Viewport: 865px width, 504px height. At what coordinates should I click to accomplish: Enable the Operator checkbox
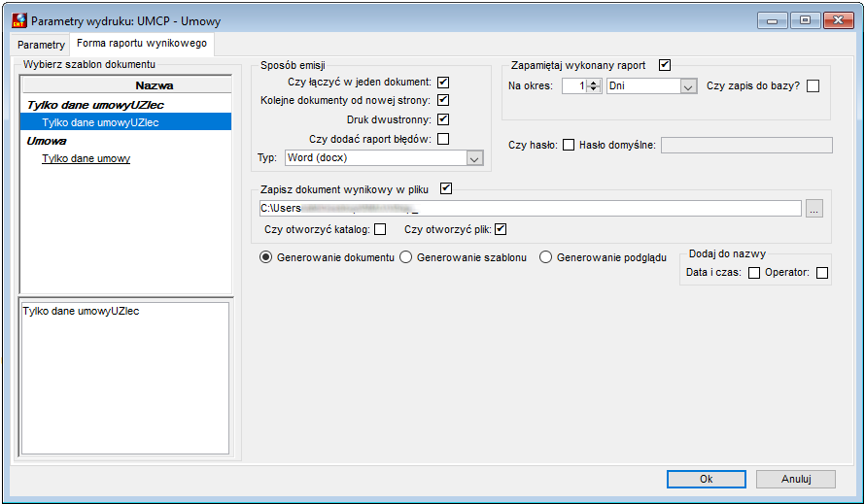822,273
